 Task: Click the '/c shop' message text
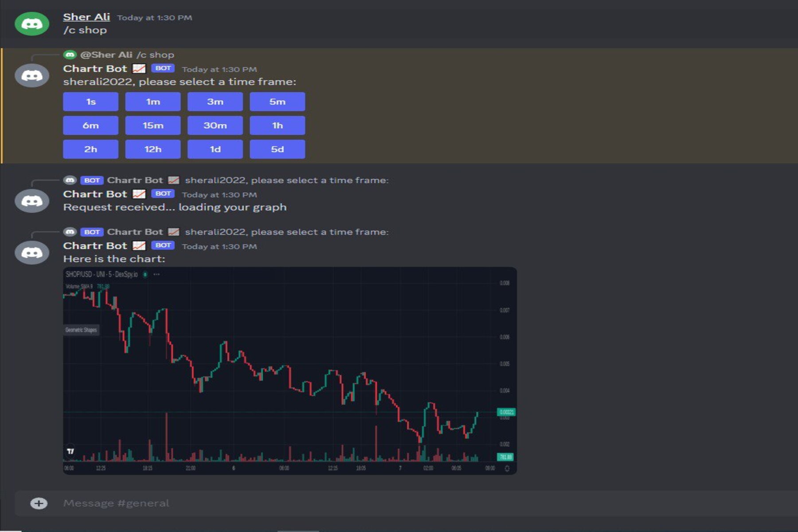point(85,30)
